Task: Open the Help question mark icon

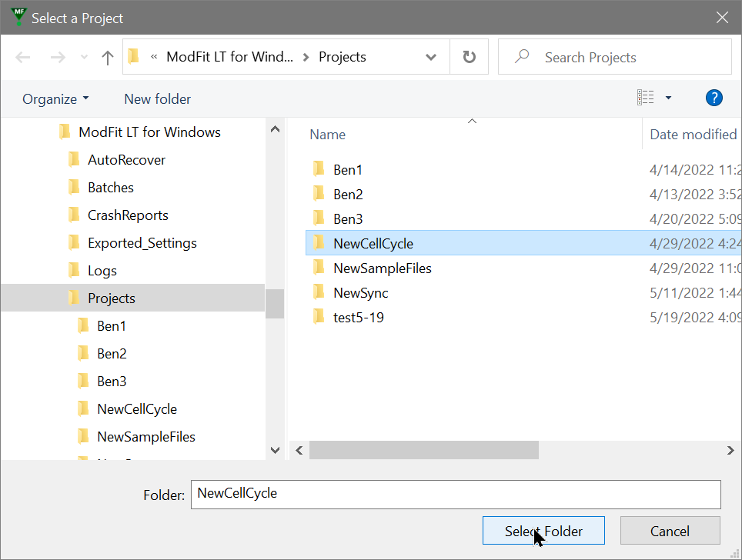Action: click(x=714, y=98)
